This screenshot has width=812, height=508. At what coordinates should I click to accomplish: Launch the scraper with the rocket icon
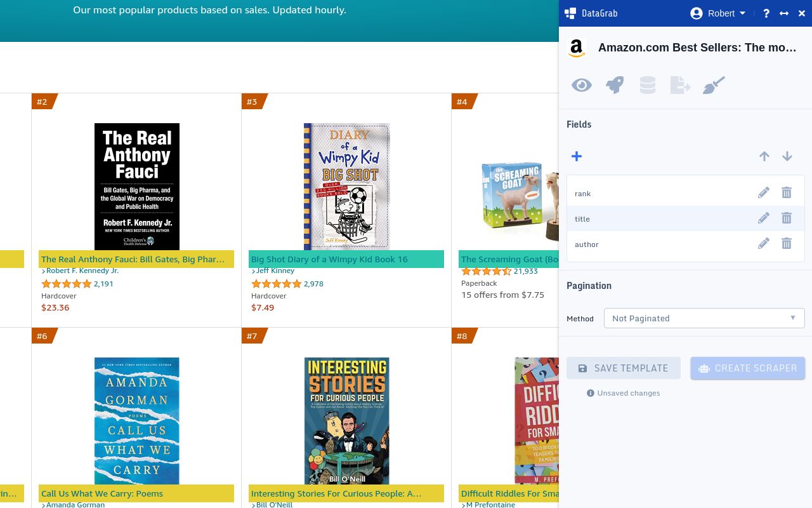(x=615, y=85)
